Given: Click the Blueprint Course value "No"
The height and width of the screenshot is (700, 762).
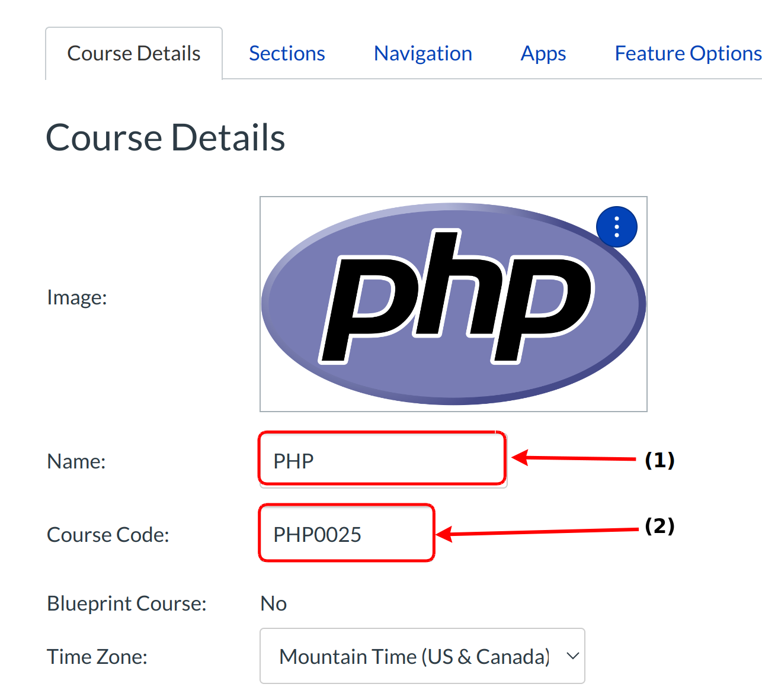Looking at the screenshot, I should (273, 603).
